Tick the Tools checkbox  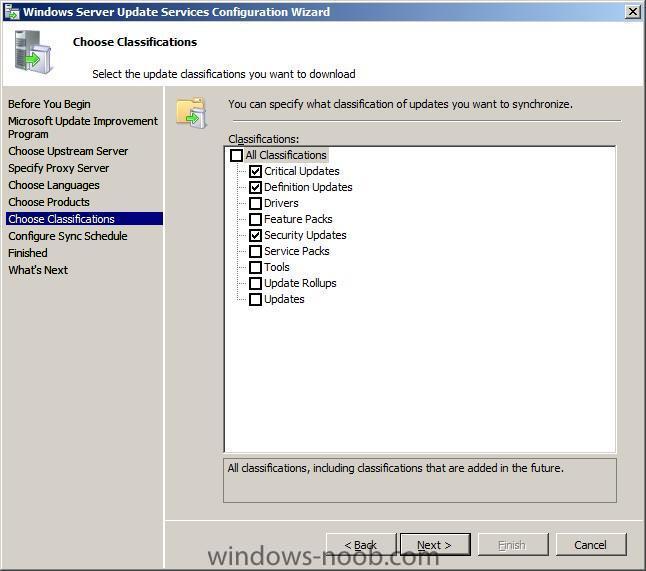coord(255,267)
